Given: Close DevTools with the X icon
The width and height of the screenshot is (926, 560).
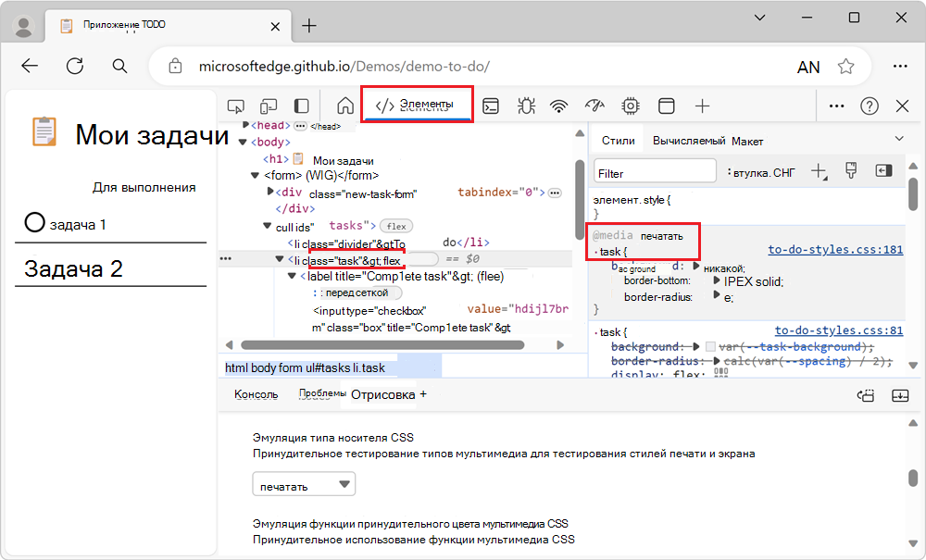Looking at the screenshot, I should click(x=902, y=106).
